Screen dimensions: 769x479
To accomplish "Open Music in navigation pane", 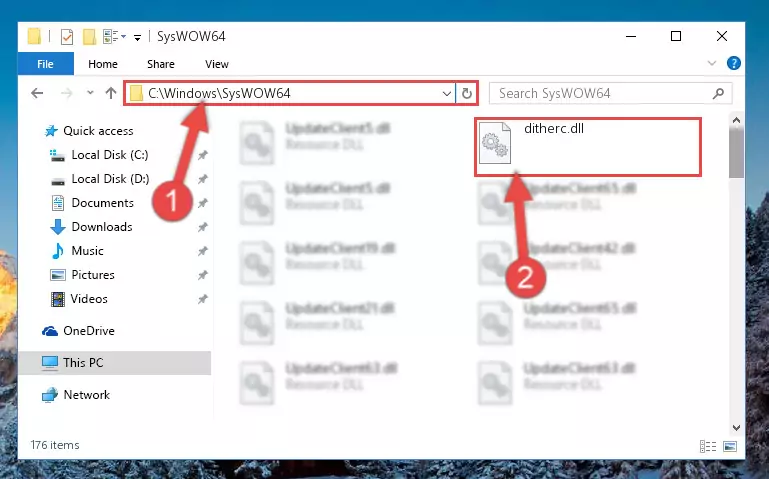I will click(87, 251).
